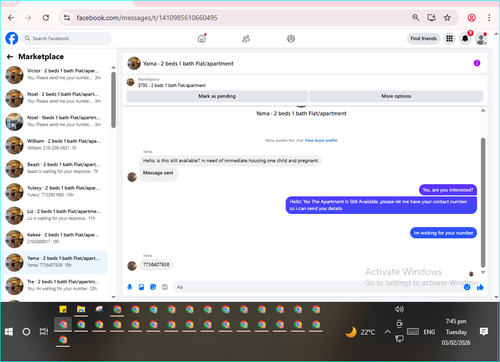
Task: Open Task View on taskbar
Action: (x=44, y=332)
